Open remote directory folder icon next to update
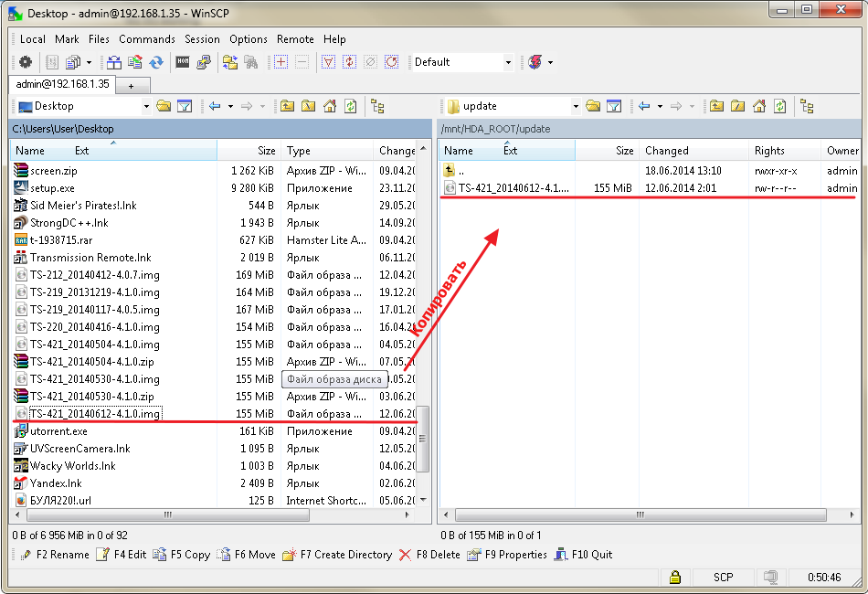The image size is (868, 594). pos(593,106)
